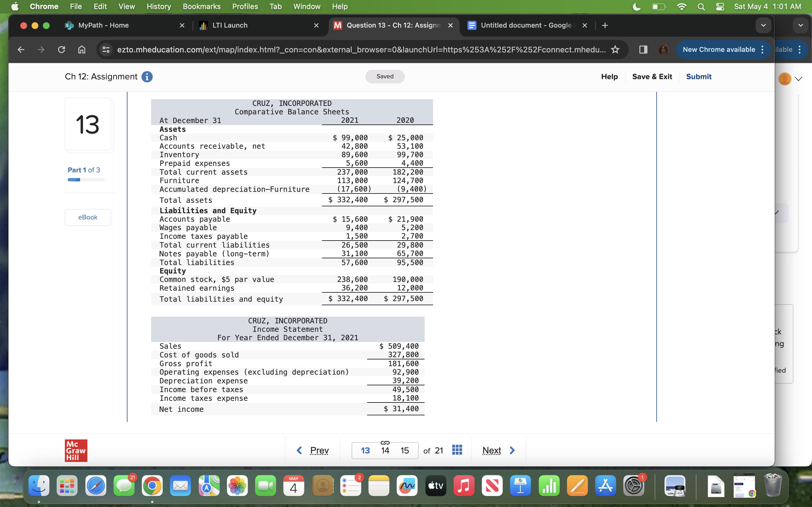
Task: Open the eBook
Action: 88,217
